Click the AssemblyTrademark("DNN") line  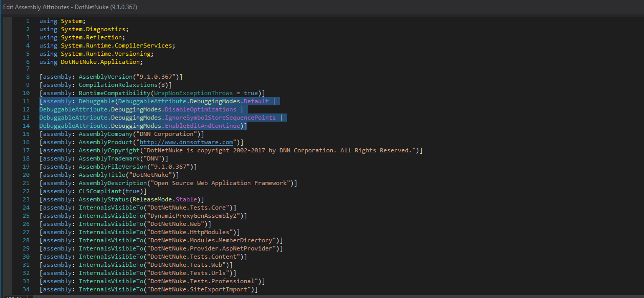104,158
